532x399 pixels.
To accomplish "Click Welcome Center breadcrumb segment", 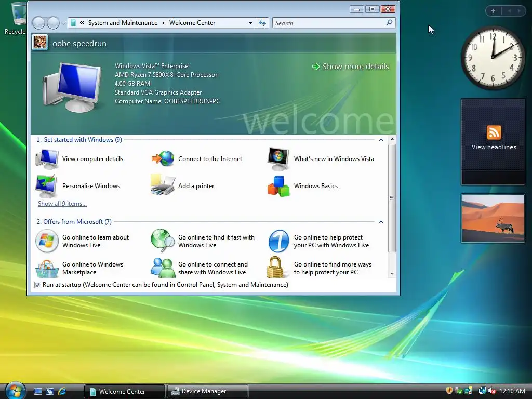I will [192, 23].
